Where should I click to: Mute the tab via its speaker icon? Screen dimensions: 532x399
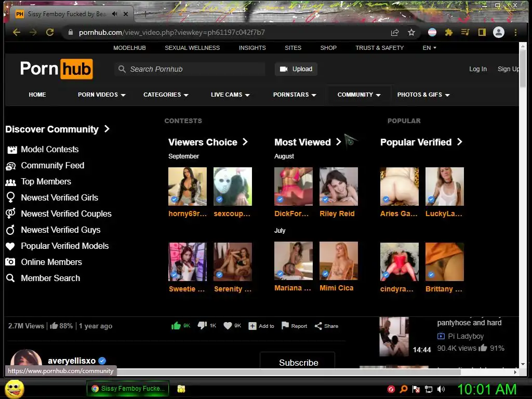click(115, 14)
